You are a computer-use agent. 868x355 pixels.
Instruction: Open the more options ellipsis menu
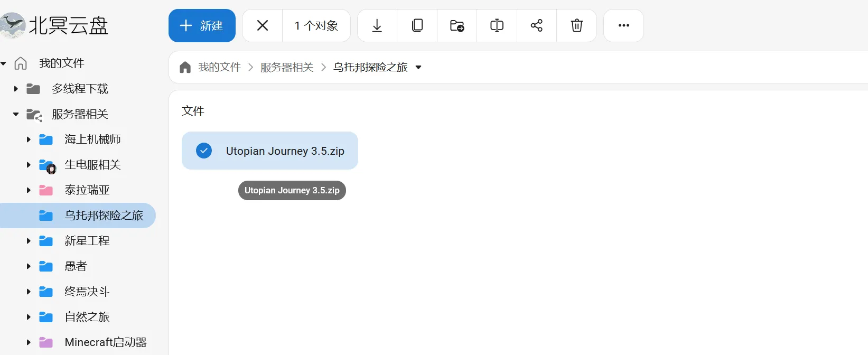624,25
